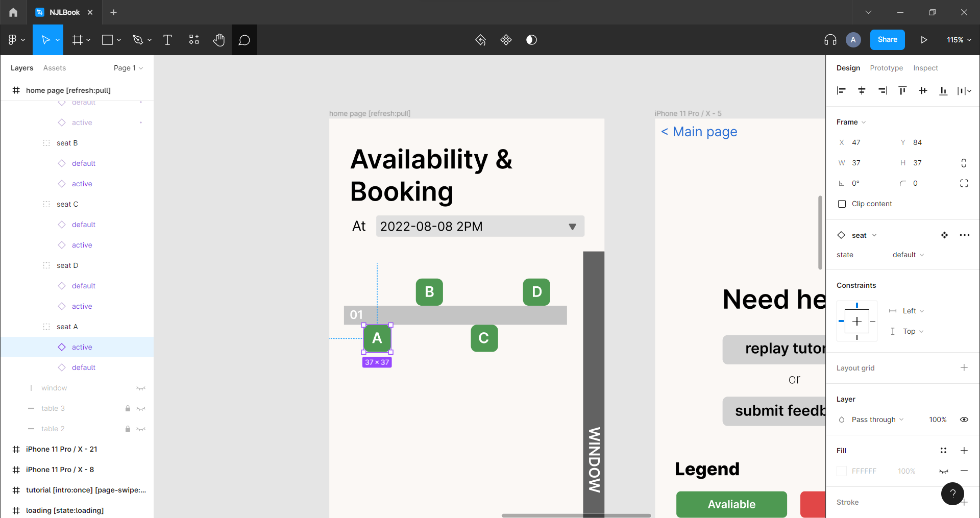Viewport: 980px width, 518px height.
Task: Toggle layer visibility eye in Layer section
Action: coord(964,420)
